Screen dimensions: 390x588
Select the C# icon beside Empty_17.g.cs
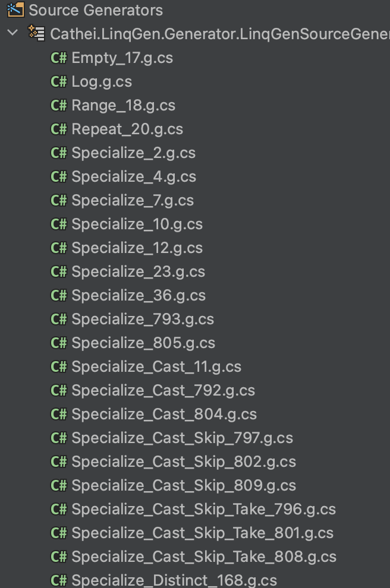point(58,58)
